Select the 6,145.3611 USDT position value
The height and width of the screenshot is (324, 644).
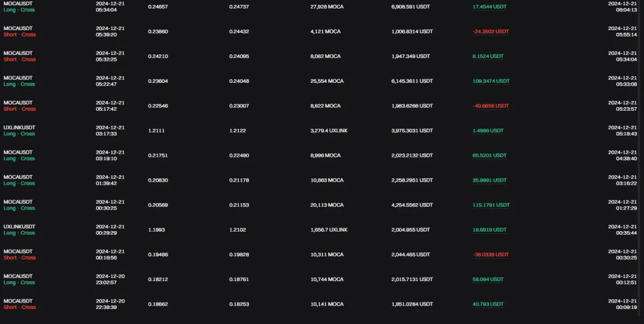[x=412, y=81]
